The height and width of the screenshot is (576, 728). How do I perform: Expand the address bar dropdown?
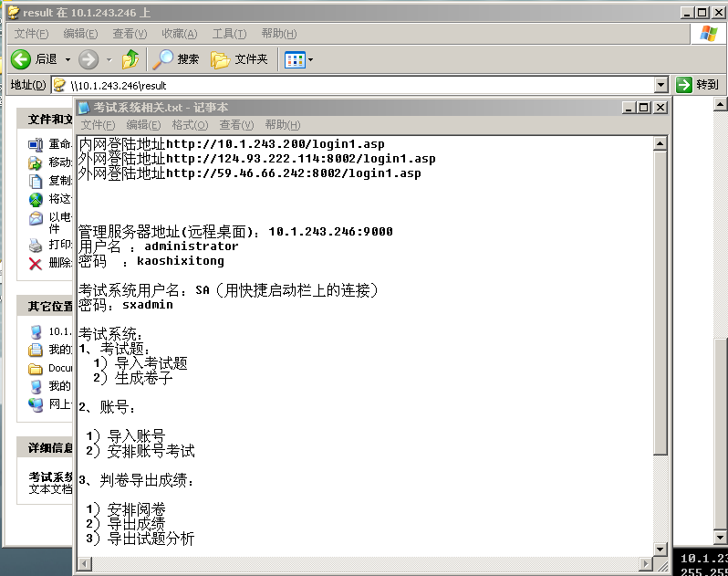click(x=661, y=85)
